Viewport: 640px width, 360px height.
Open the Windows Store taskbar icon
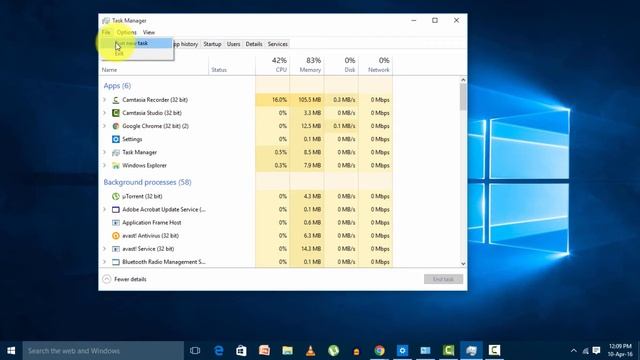click(241, 351)
